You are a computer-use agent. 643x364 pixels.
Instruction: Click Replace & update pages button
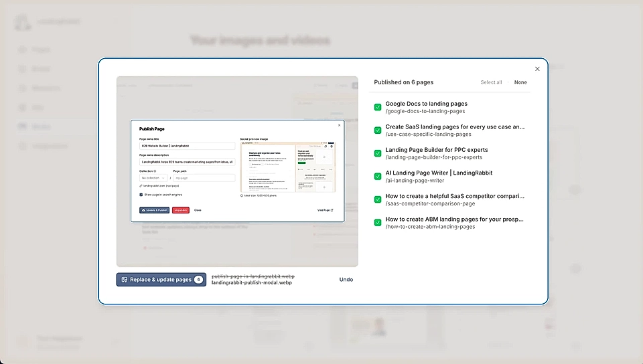point(161,280)
